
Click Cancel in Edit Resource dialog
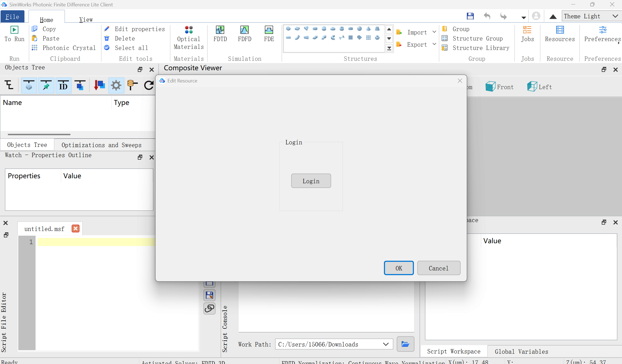click(x=438, y=268)
